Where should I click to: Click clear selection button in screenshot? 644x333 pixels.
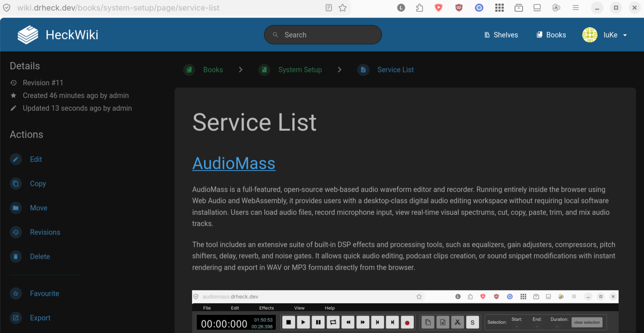[587, 322]
